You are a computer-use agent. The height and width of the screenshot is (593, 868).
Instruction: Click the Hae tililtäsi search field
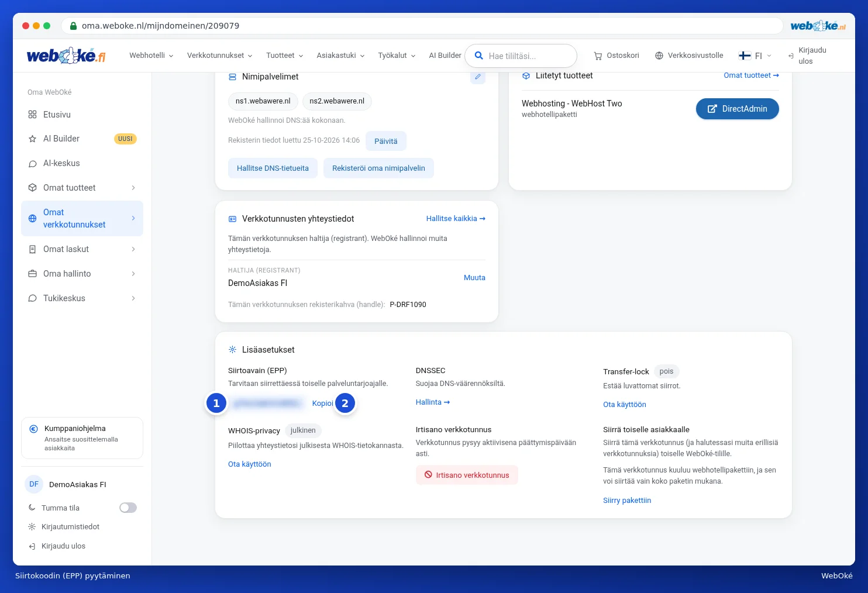521,56
